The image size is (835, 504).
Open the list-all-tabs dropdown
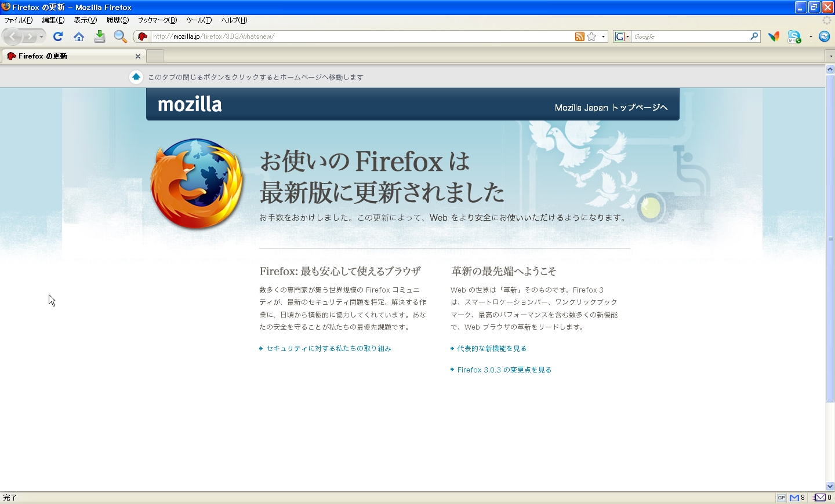(x=830, y=56)
